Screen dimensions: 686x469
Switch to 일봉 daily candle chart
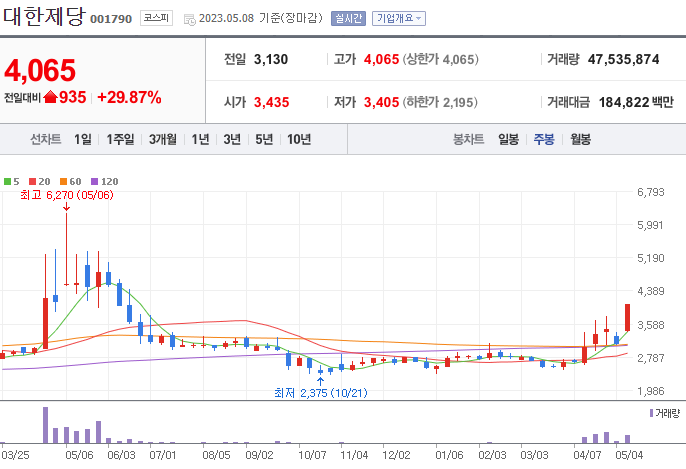point(508,139)
